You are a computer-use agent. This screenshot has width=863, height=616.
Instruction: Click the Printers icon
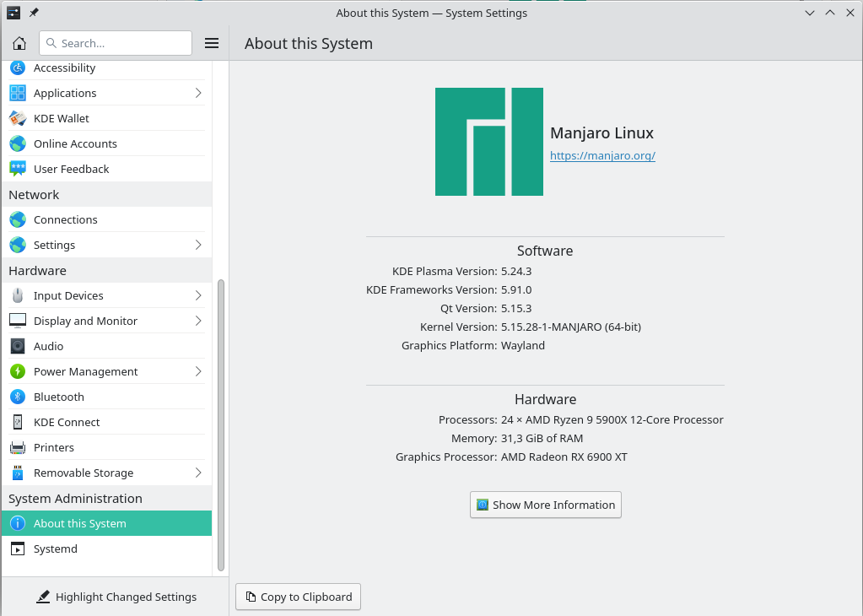(x=18, y=447)
